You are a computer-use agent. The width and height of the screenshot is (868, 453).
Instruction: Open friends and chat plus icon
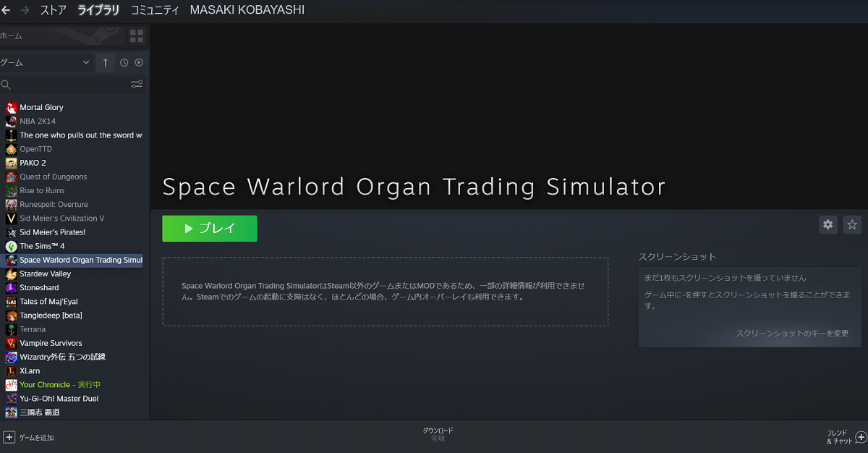pos(861,437)
